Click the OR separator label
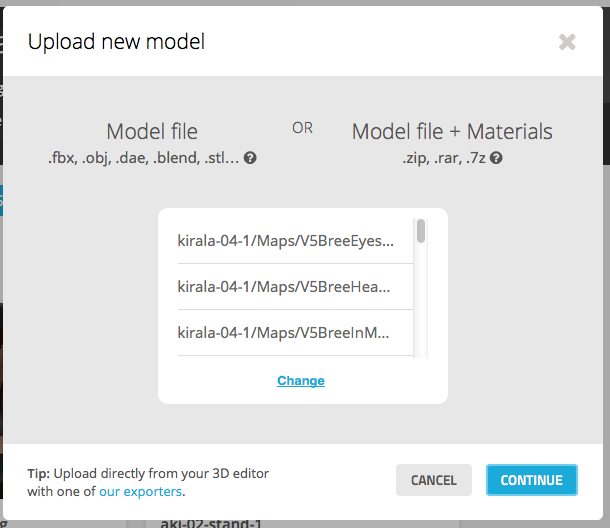This screenshot has width=610, height=528. coord(302,128)
